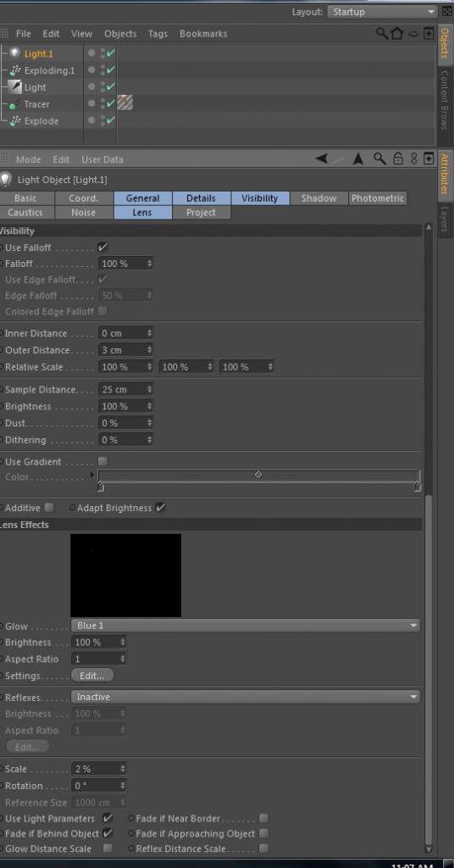Open the Tags menu
Image resolution: width=454 pixels, height=868 pixels.
pyautogui.click(x=158, y=34)
